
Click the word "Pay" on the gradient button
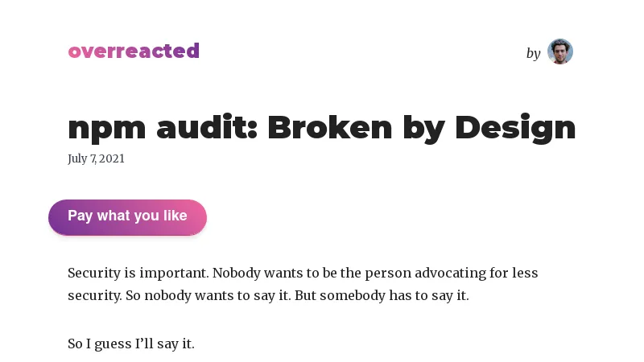80,216
